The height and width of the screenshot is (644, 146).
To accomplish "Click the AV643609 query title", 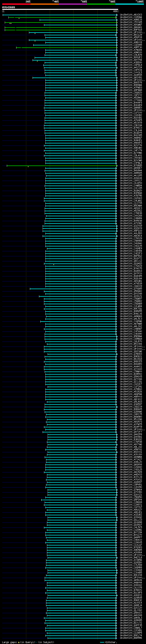I will [8, 7].
